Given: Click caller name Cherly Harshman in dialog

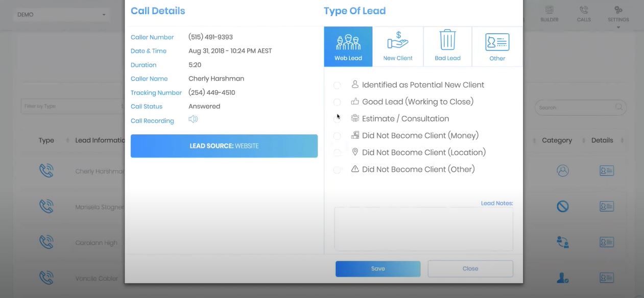Looking at the screenshot, I should 216,79.
